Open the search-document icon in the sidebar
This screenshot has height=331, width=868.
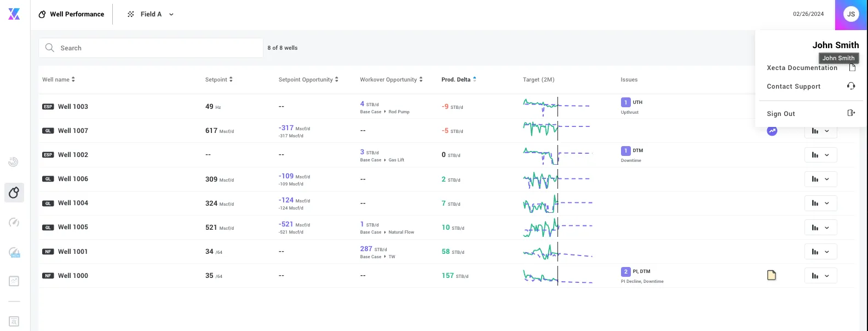coord(14,321)
